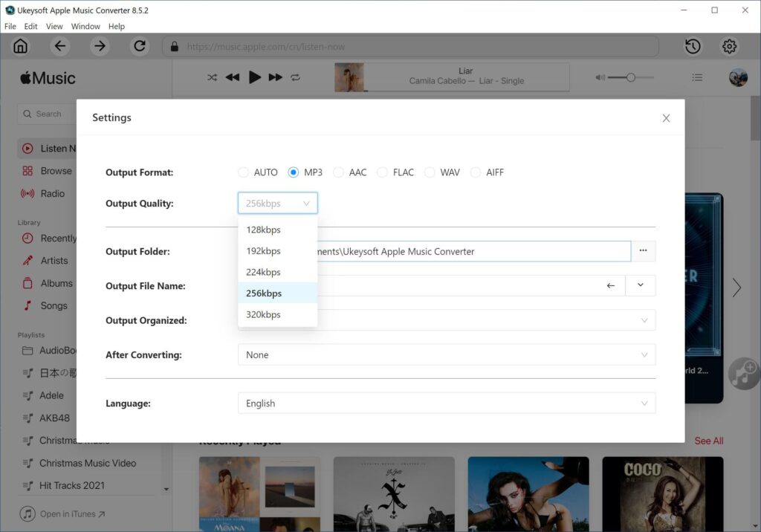
Task: Select WAV output format
Action: (430, 172)
